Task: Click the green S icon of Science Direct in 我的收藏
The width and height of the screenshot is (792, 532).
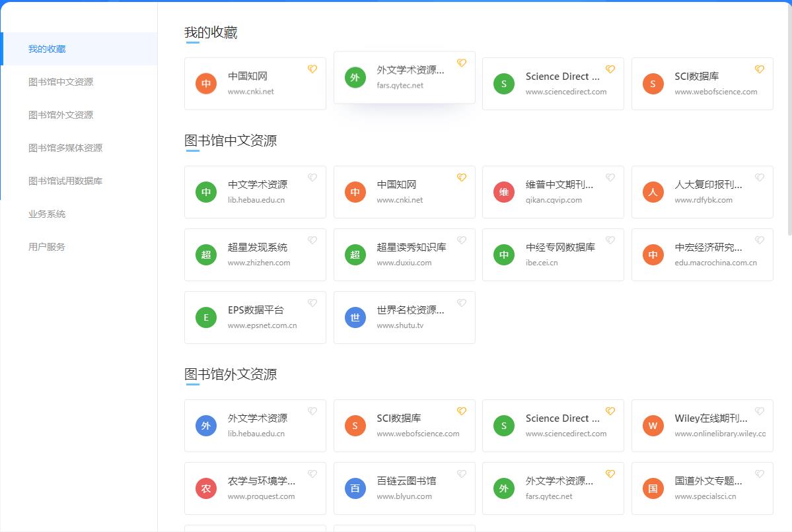Action: (x=504, y=84)
